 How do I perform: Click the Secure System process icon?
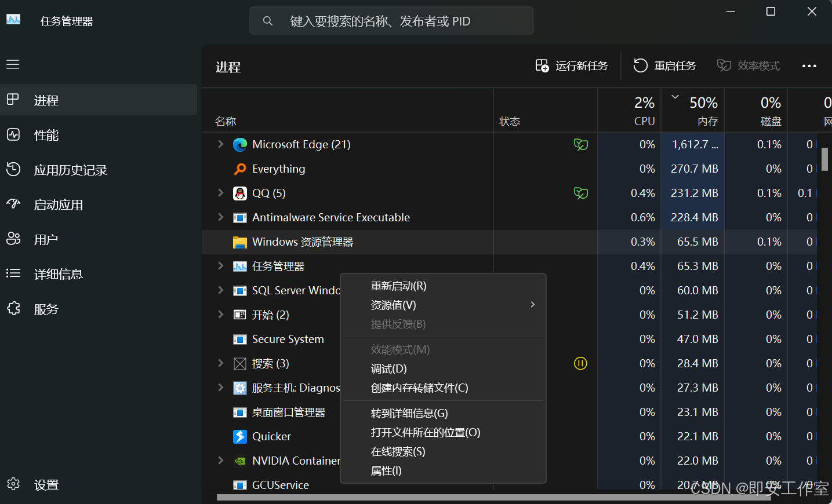tap(239, 339)
